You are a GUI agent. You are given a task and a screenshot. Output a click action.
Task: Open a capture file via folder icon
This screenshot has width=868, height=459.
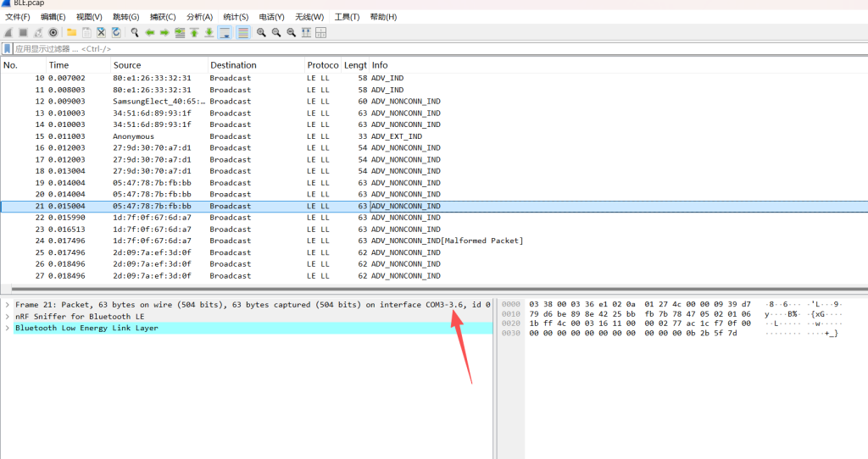click(x=72, y=32)
